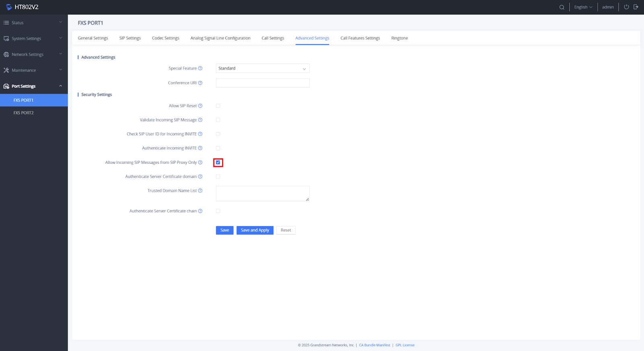The width and height of the screenshot is (644, 351).
Task: Show help for Authenticate Server Certificate chain
Action: pyautogui.click(x=200, y=211)
